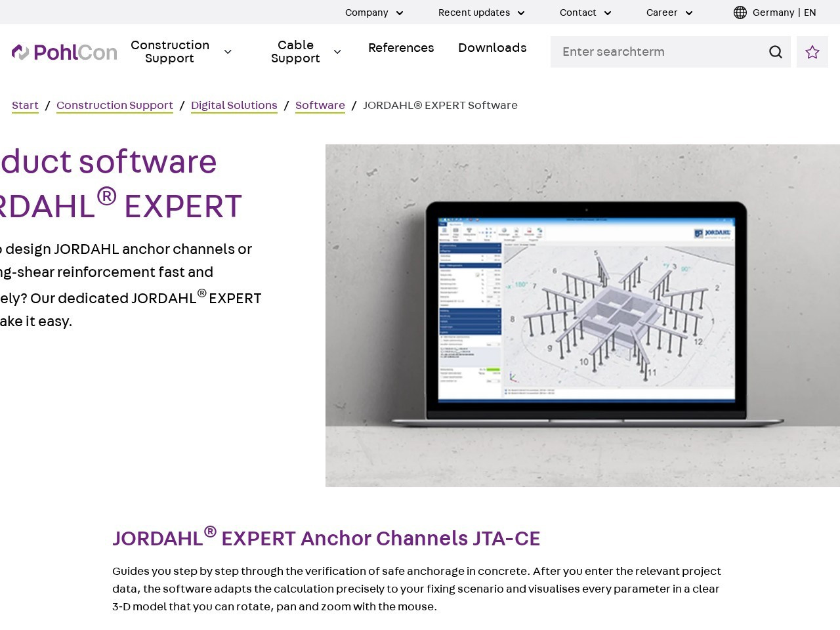Expand the Construction Support chevron
The height and width of the screenshot is (630, 840).
228,52
